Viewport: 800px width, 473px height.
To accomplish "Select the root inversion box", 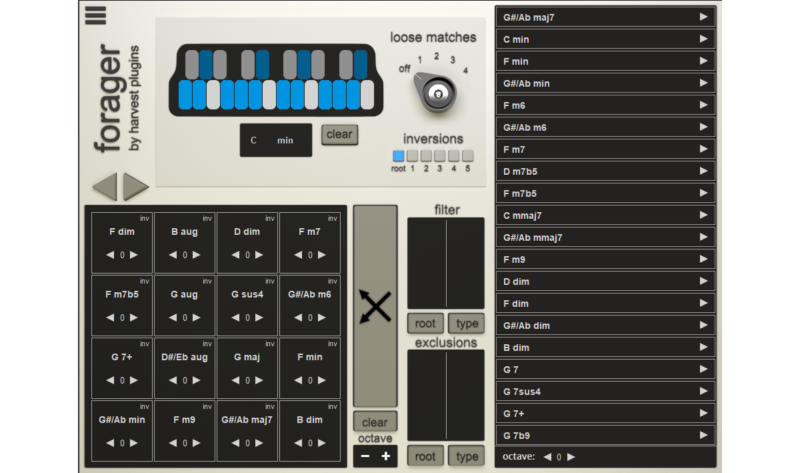I will pyautogui.click(x=398, y=156).
